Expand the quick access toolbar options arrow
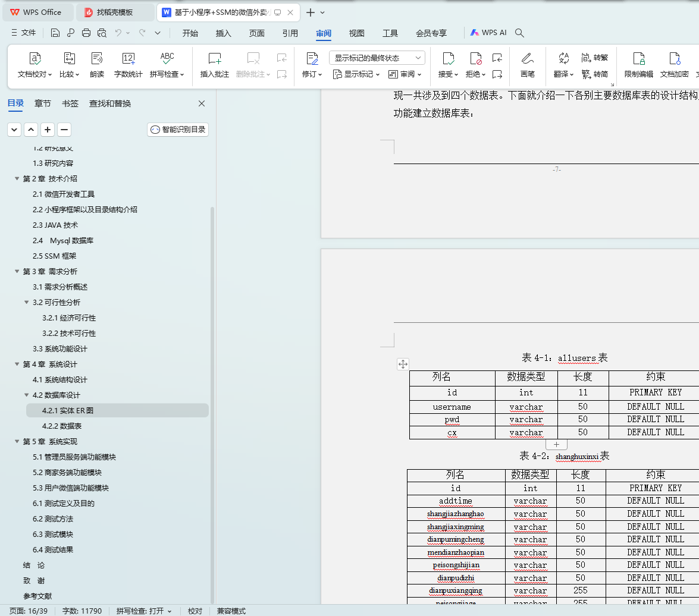The image size is (699, 616). [x=158, y=33]
